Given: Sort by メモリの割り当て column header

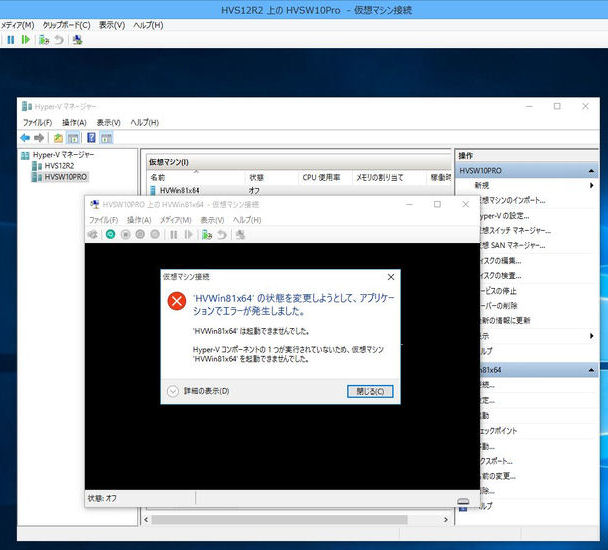Looking at the screenshot, I should (x=389, y=177).
